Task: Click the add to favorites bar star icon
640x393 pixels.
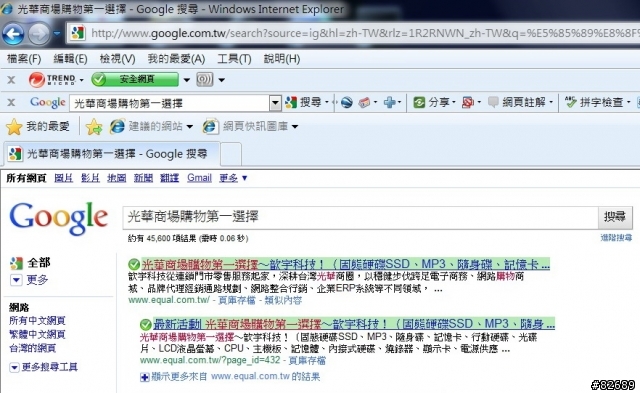Action: [x=94, y=127]
